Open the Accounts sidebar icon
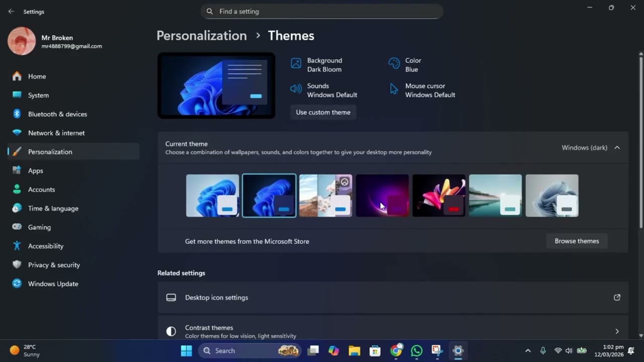 tap(17, 190)
